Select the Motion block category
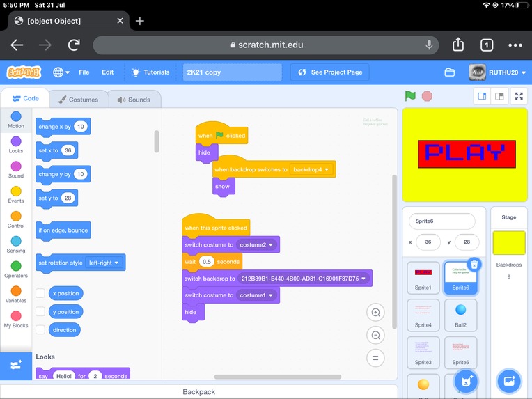Viewport: 532px width, 399px height. 16,120
